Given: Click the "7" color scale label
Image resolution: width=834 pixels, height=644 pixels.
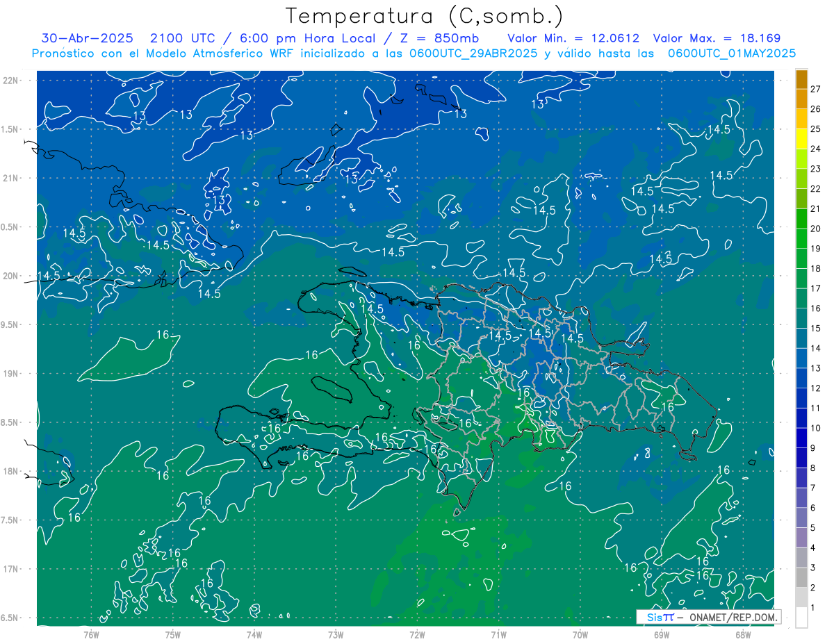Looking at the screenshot, I should tap(812, 488).
